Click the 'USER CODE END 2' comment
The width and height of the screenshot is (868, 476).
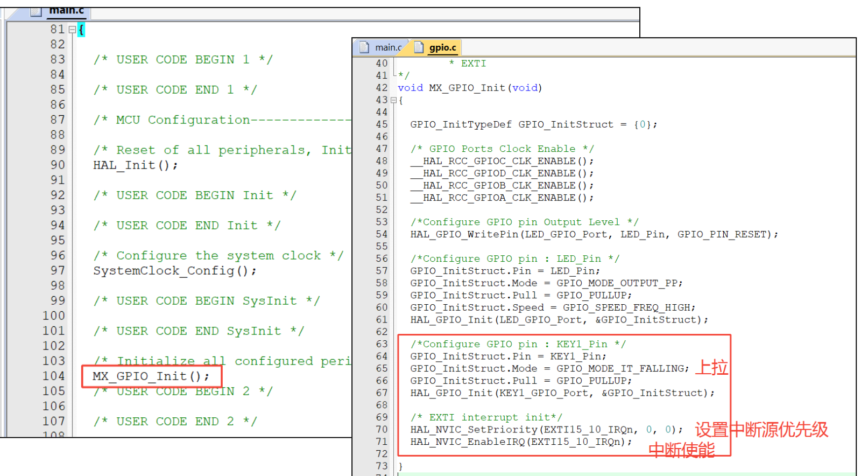[175, 421]
